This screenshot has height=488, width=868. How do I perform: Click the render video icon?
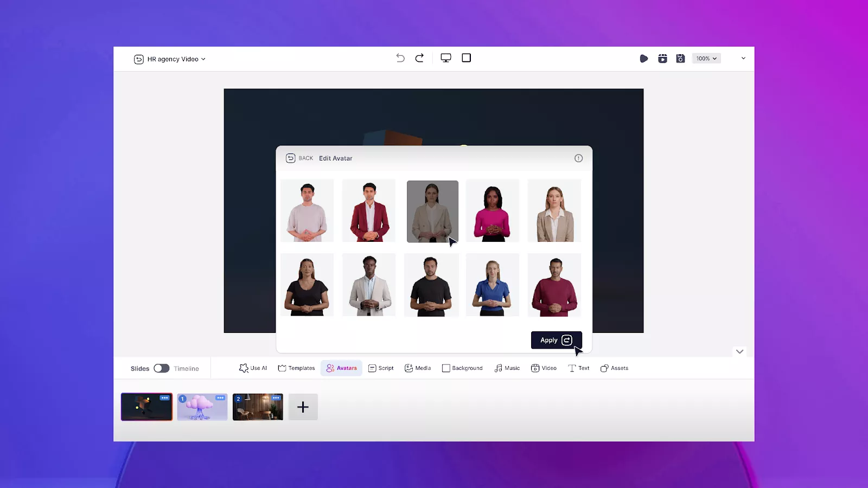[x=662, y=59]
